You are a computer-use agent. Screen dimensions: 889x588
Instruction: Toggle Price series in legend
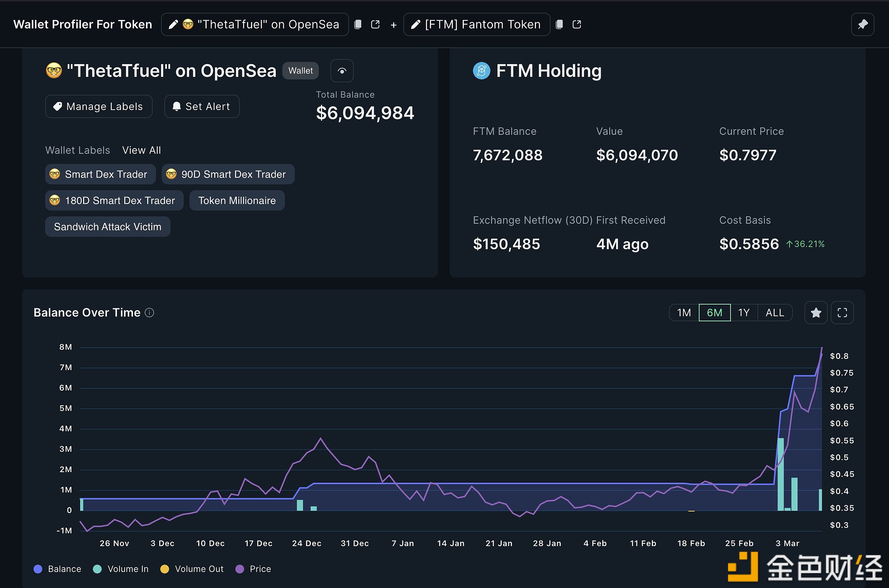(253, 569)
